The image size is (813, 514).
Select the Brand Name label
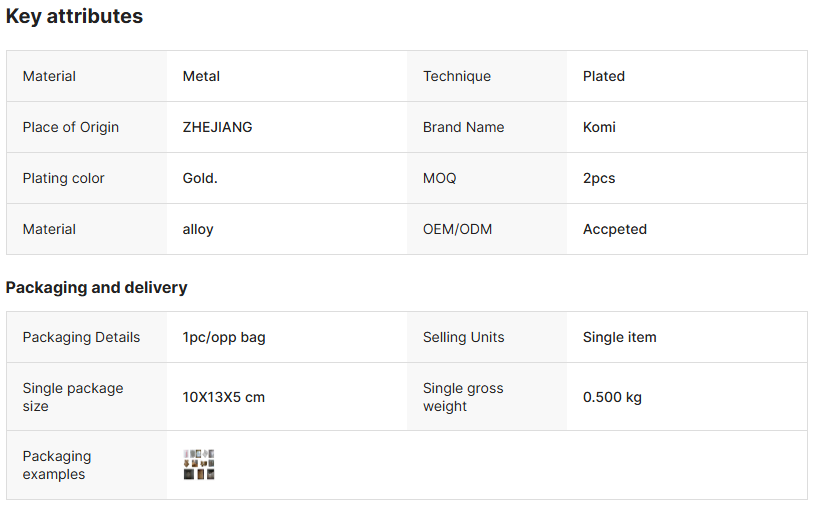tap(463, 127)
